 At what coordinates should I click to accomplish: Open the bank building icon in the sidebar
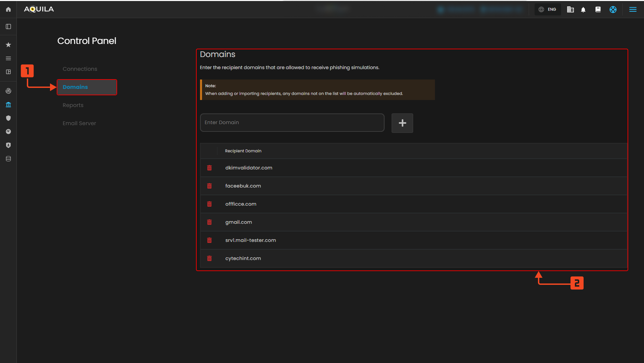pos(8,105)
